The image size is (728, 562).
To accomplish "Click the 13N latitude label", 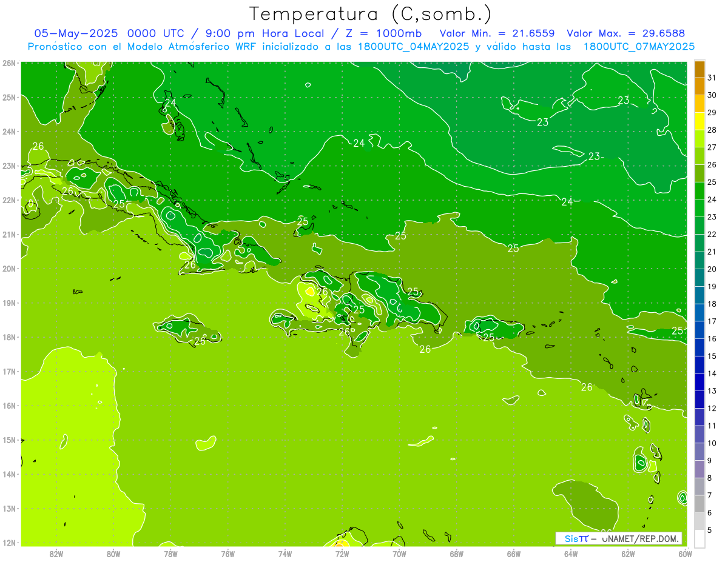I will [9, 509].
